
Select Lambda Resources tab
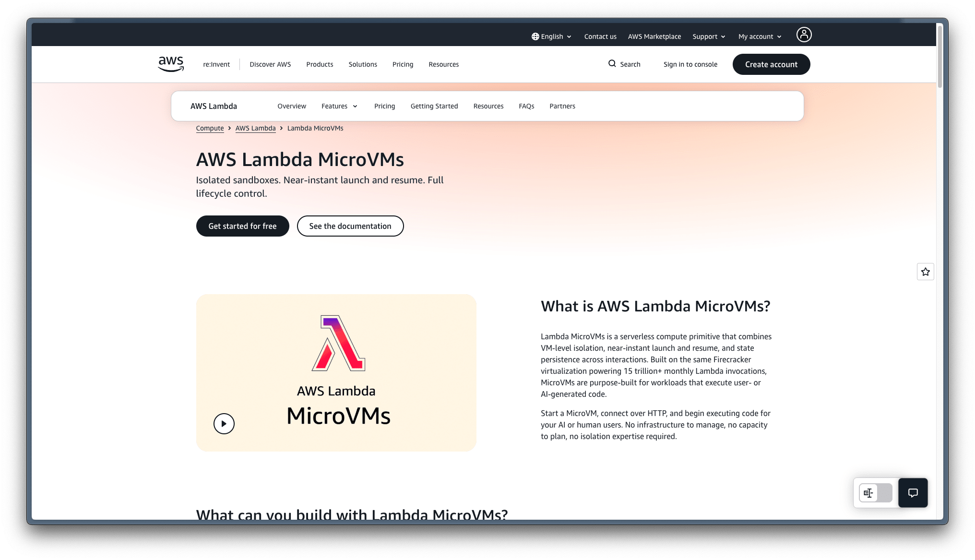click(488, 106)
